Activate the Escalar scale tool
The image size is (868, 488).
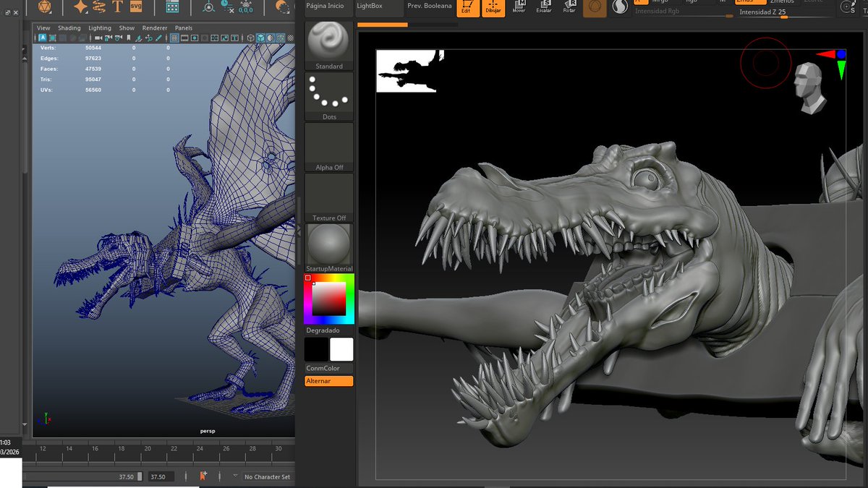click(x=544, y=7)
